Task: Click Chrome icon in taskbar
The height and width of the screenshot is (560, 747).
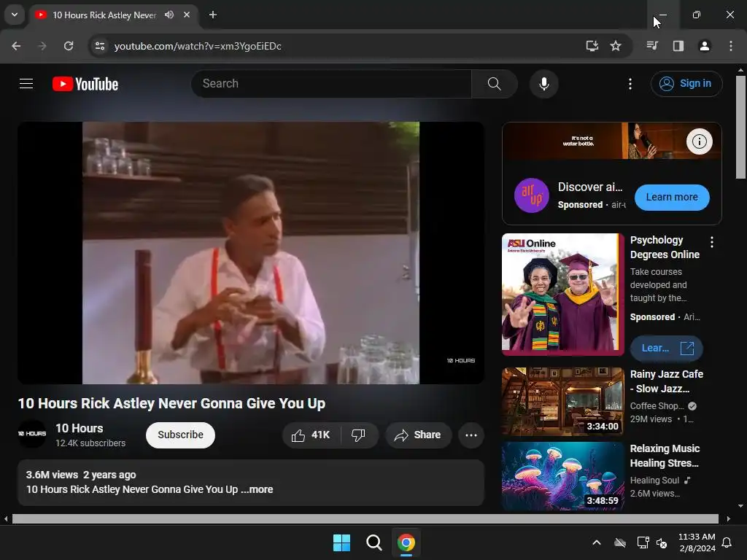Action: 406,542
